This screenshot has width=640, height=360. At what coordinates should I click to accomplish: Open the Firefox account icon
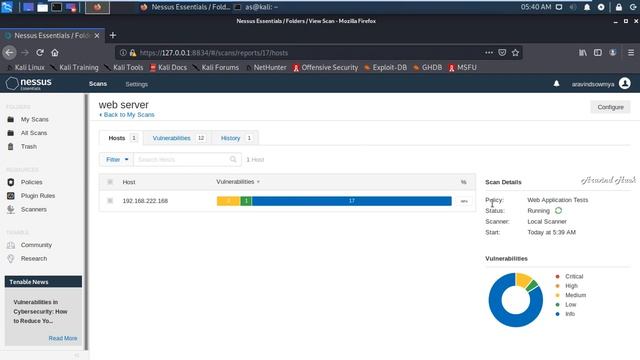coord(613,53)
